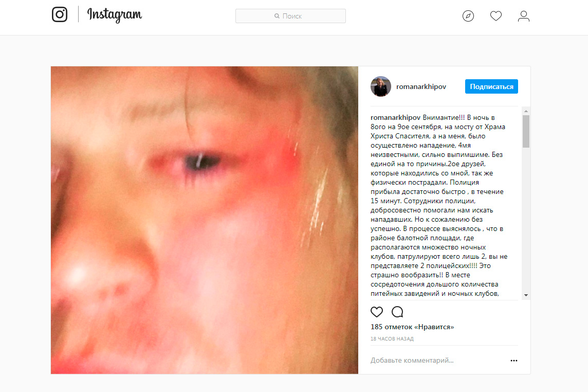Click the romanarkhipov profile avatar
This screenshot has height=392, width=588.
[x=381, y=86]
